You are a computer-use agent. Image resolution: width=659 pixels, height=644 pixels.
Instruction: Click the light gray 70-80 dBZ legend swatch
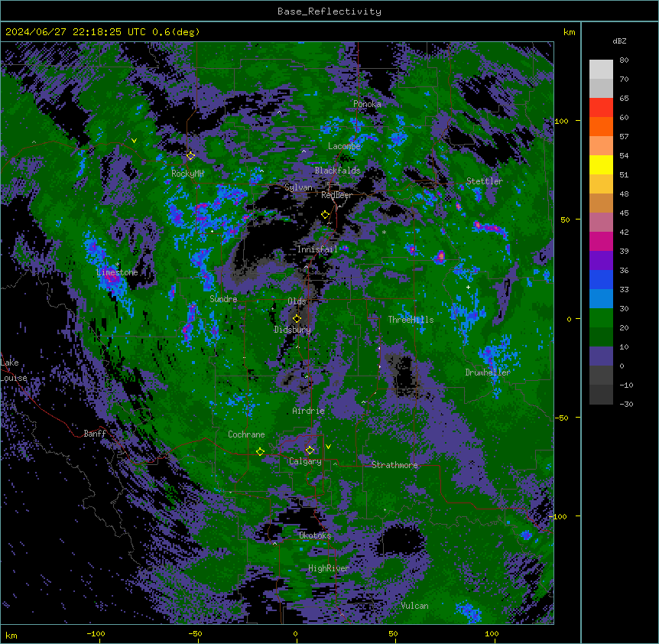[601, 69]
